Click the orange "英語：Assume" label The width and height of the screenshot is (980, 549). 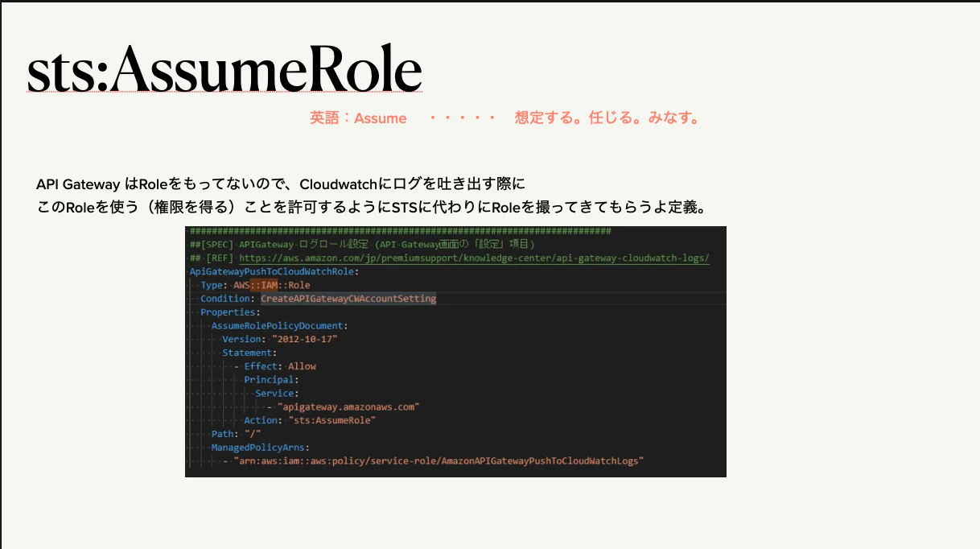point(358,118)
